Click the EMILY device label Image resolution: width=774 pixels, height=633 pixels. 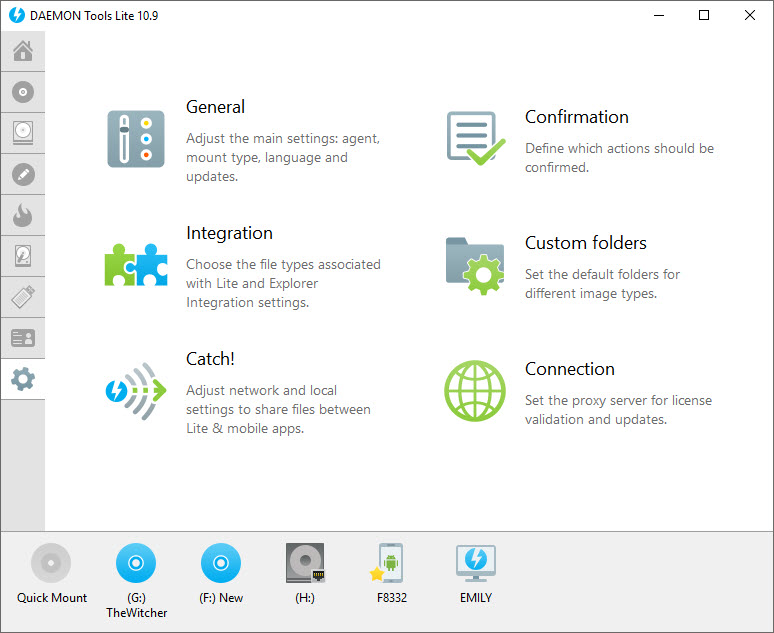tap(476, 597)
